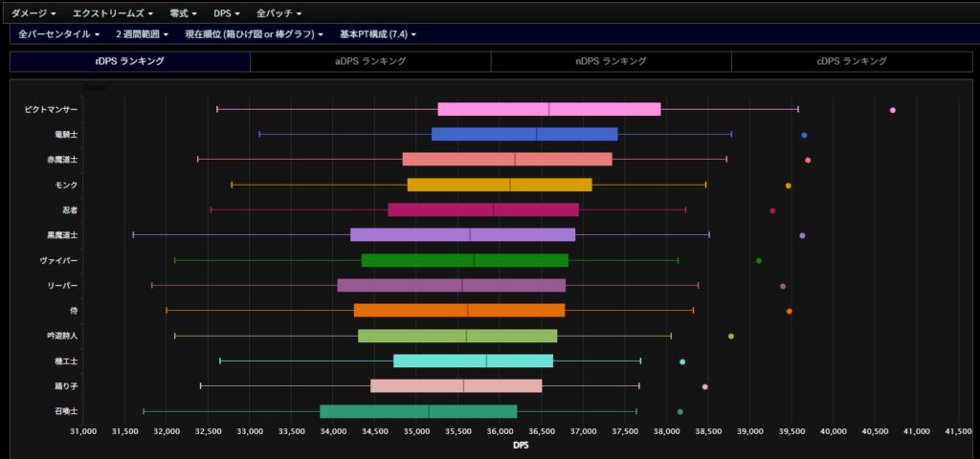Select the rDPS ランキング tab
Screen dimensions: 980x459
(130, 61)
